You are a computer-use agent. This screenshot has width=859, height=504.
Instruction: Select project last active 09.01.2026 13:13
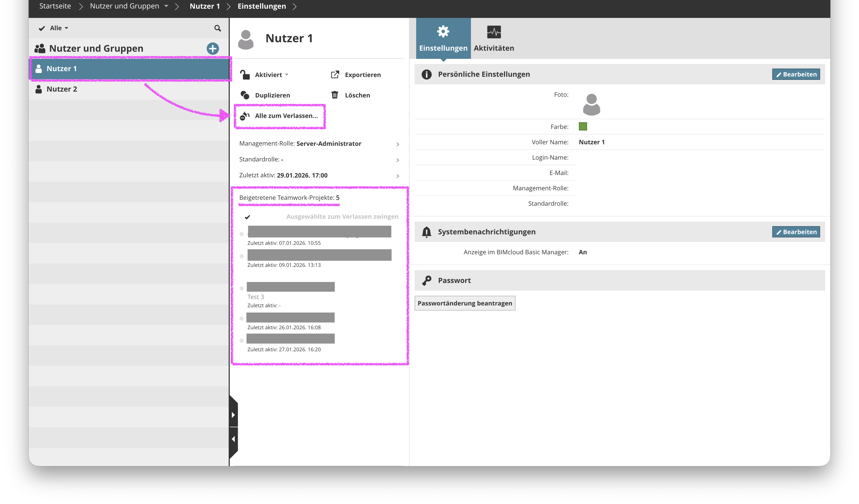242,256
